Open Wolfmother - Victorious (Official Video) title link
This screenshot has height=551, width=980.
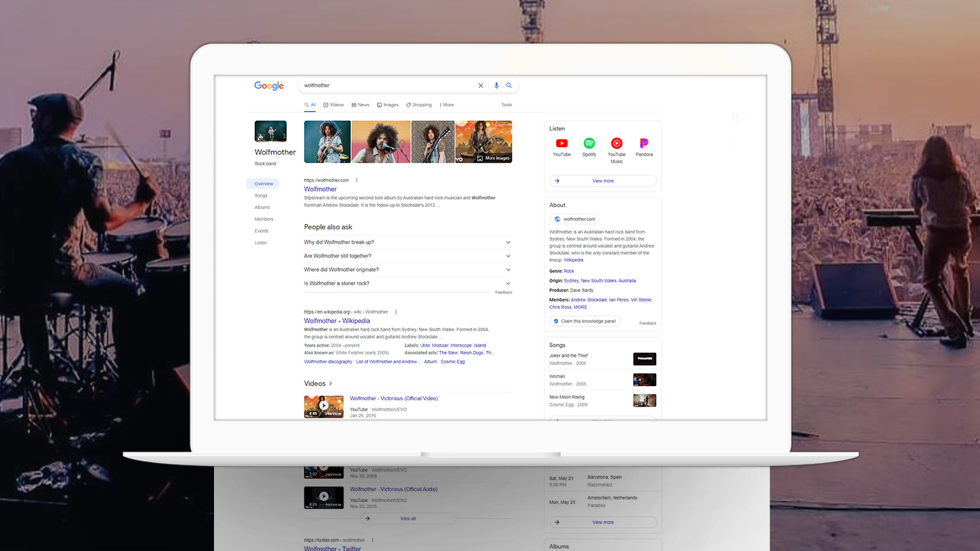tap(394, 398)
